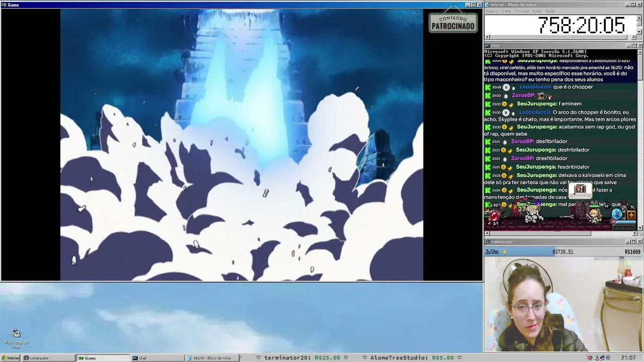644x362 pixels.
Task: Minimize the Game window
Action: click(x=467, y=5)
